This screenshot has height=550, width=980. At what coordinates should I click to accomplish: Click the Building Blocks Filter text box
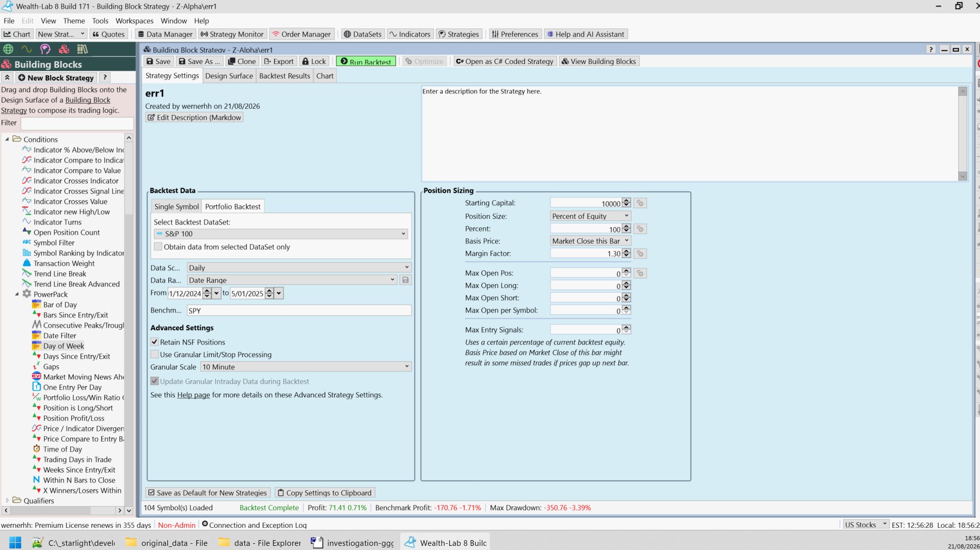coord(77,123)
